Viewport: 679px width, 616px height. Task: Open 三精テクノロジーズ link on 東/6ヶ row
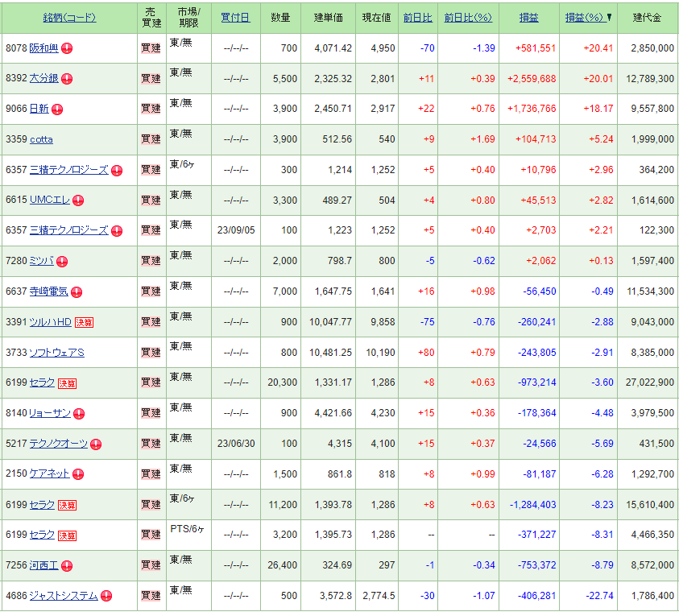pyautogui.click(x=68, y=170)
